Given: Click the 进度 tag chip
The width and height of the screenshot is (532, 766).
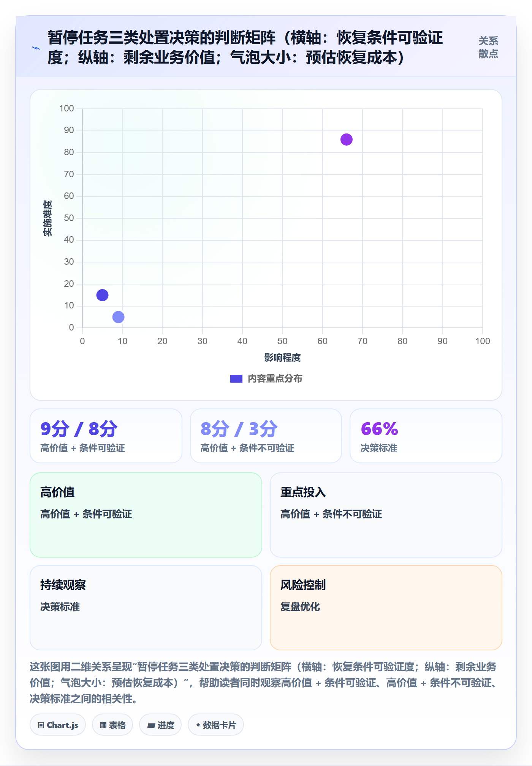Looking at the screenshot, I should (160, 725).
